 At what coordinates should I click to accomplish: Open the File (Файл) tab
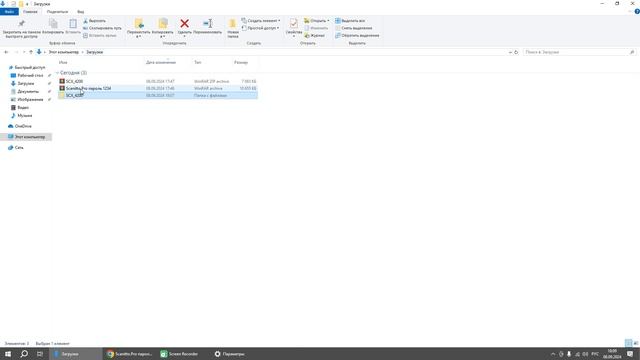[9, 12]
